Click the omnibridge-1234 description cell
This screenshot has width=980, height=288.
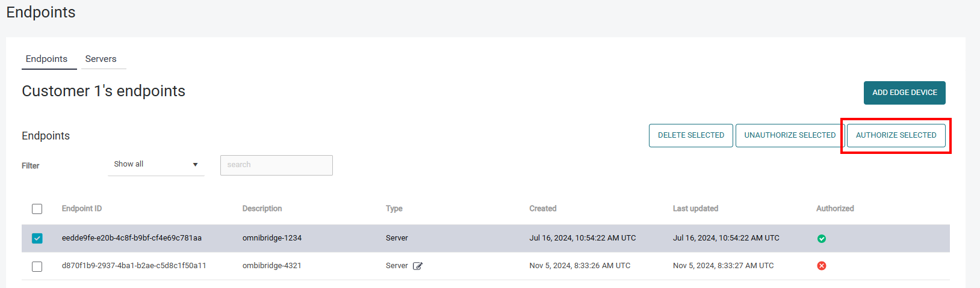pos(272,238)
